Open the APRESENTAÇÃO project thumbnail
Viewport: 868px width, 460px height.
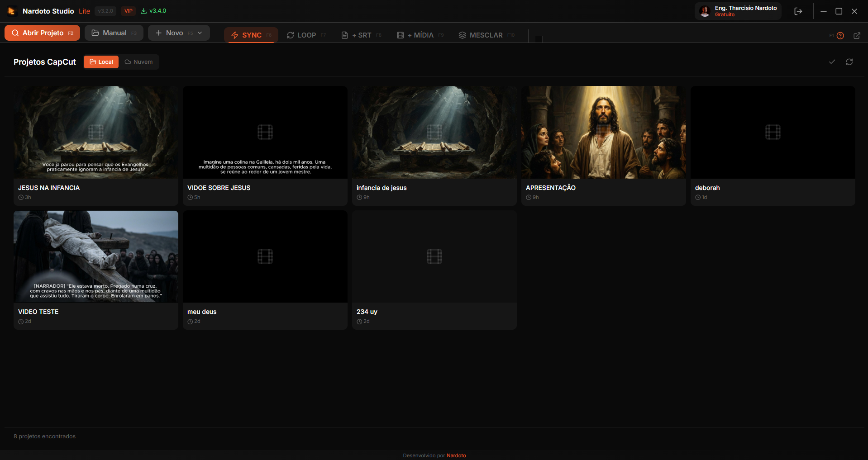603,132
